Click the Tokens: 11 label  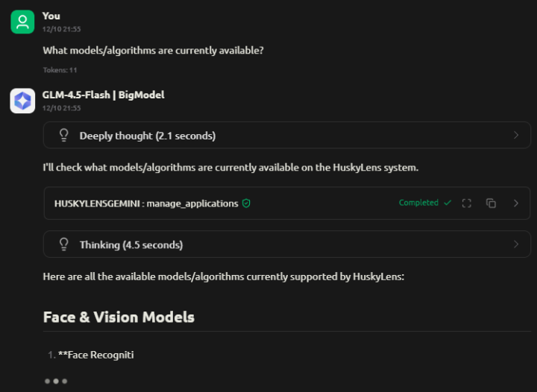tap(60, 70)
